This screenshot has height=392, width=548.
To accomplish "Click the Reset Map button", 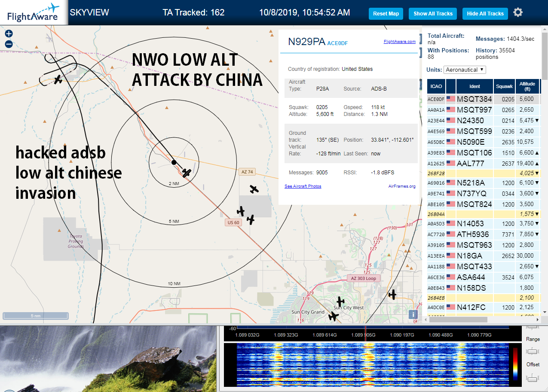I will 386,14.
